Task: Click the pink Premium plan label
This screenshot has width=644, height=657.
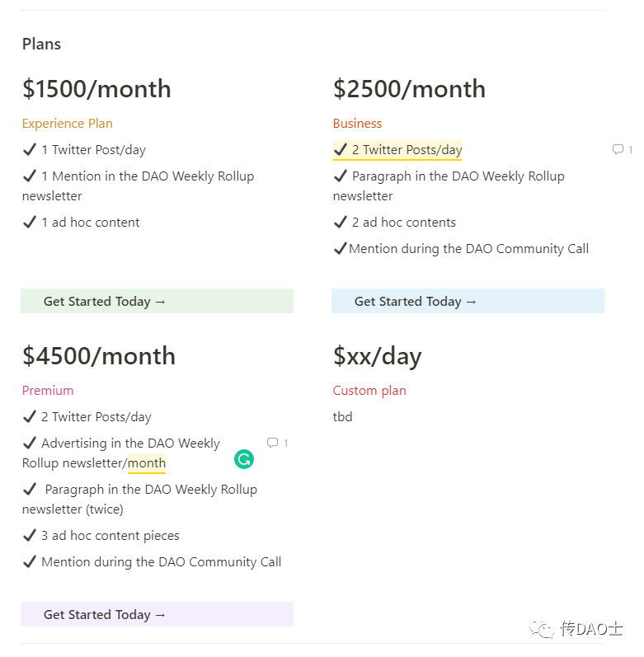Action: click(x=48, y=391)
